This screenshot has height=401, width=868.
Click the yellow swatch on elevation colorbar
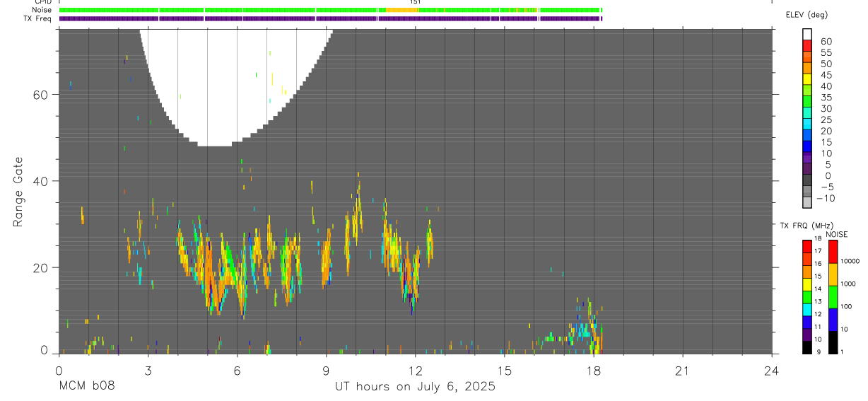(807, 79)
